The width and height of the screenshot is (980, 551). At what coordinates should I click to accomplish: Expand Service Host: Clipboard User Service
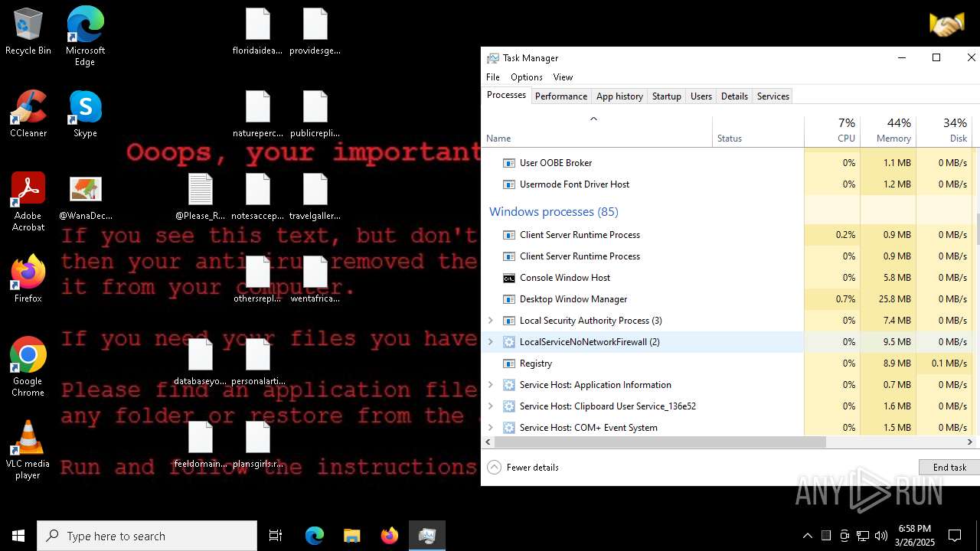tap(491, 406)
